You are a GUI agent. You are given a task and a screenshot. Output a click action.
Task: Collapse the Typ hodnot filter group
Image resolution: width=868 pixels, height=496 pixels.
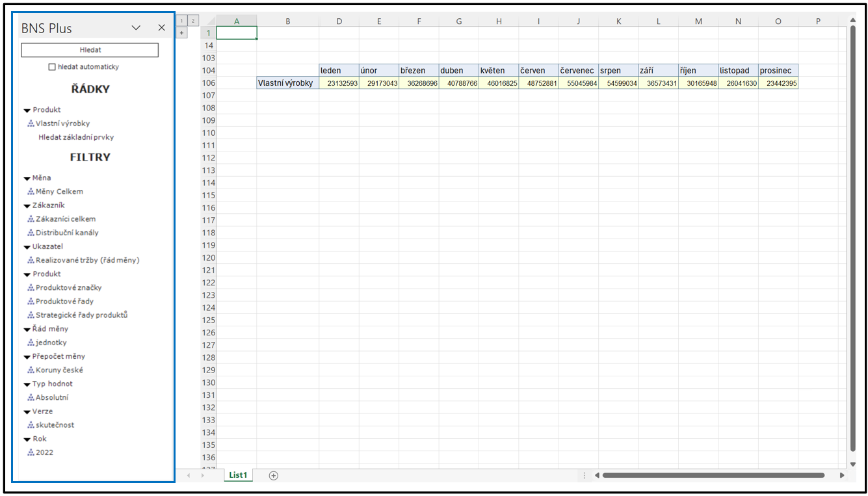click(27, 384)
